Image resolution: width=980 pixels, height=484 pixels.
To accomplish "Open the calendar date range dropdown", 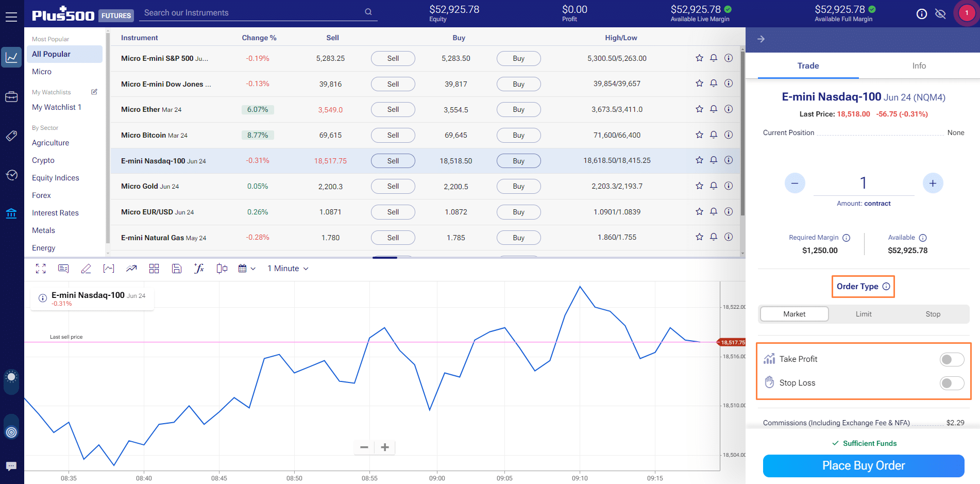I will (x=247, y=269).
